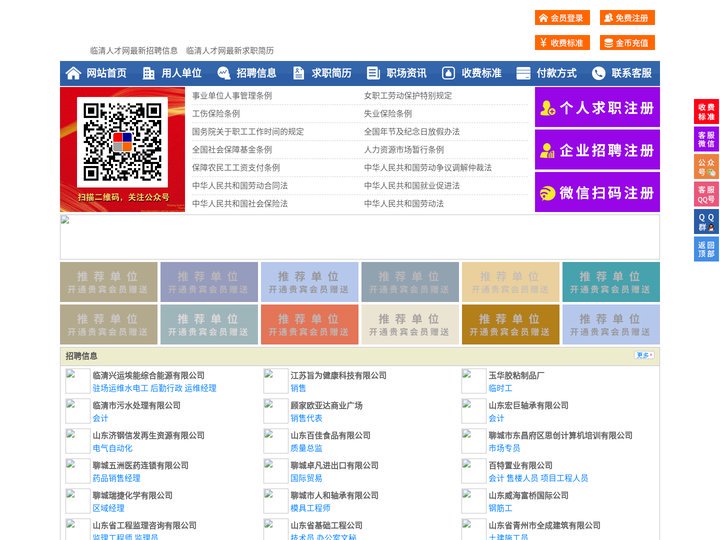Viewport: 720px width, 540px height.
Task: Click the chart icon beside 招聘信息
Action: 224,73
